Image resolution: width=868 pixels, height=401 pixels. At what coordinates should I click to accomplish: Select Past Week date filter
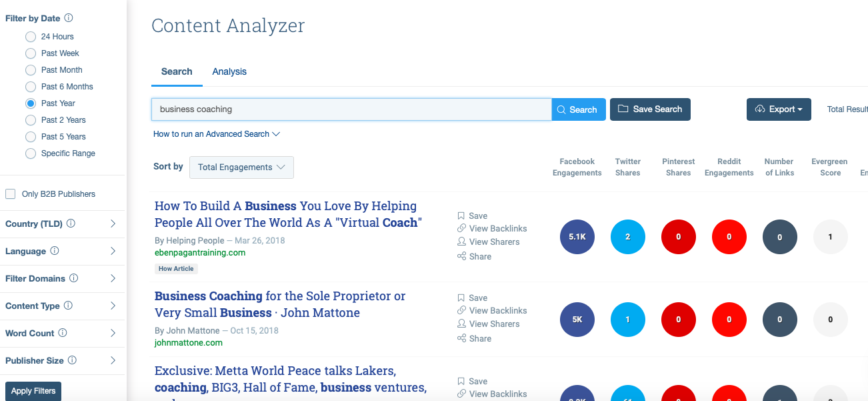coord(31,53)
